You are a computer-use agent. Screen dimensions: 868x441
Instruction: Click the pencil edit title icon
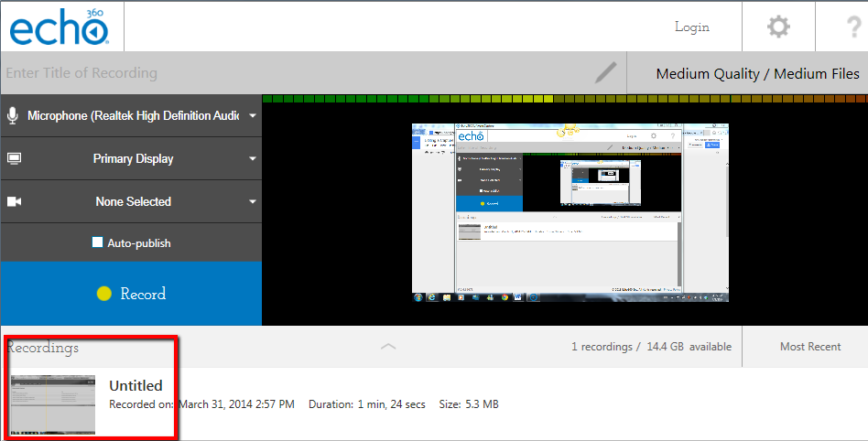point(605,72)
